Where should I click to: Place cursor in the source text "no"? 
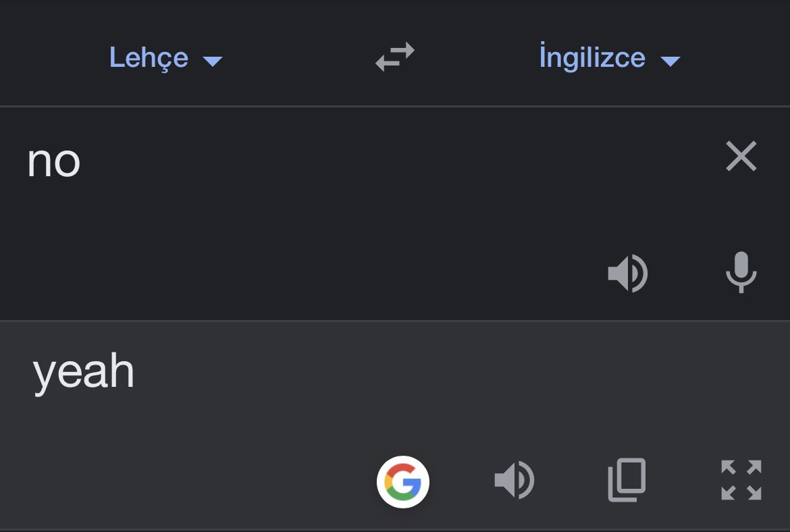pyautogui.click(x=53, y=163)
